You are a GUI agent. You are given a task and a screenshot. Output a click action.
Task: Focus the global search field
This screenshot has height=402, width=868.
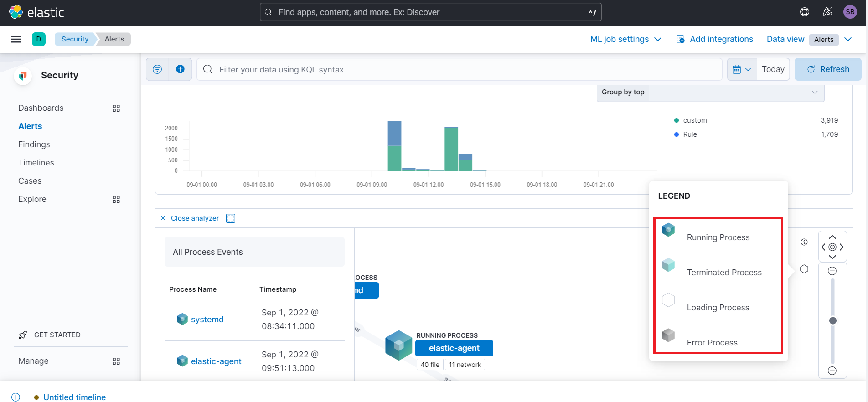point(430,12)
